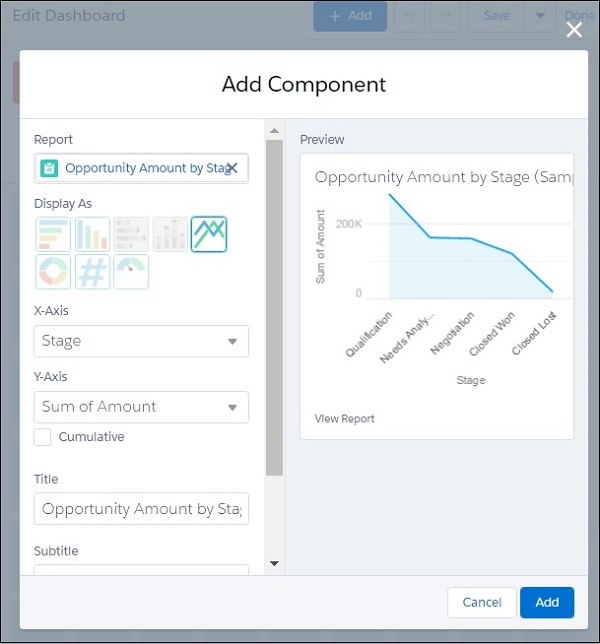Close the Add Component dialog
600x644 pixels.
pyautogui.click(x=574, y=30)
